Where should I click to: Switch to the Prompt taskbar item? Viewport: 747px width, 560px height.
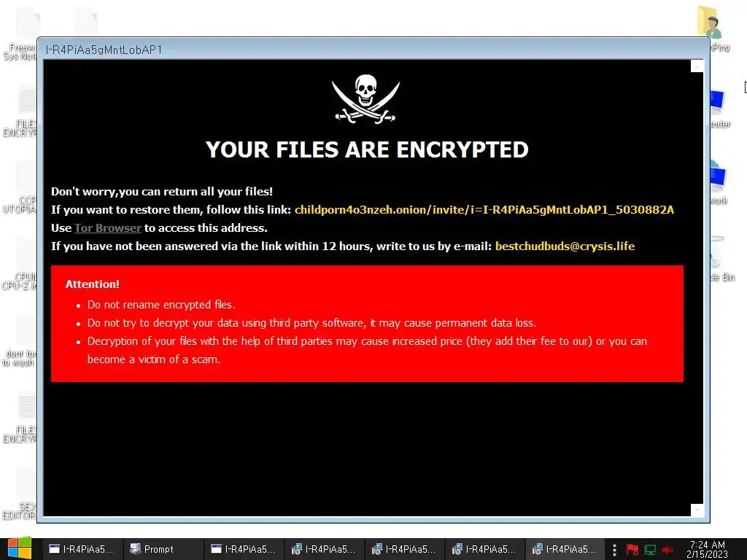pos(164,549)
